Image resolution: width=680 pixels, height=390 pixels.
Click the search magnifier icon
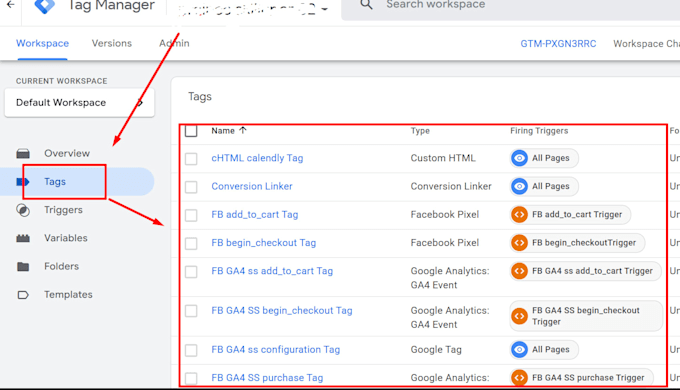point(366,4)
